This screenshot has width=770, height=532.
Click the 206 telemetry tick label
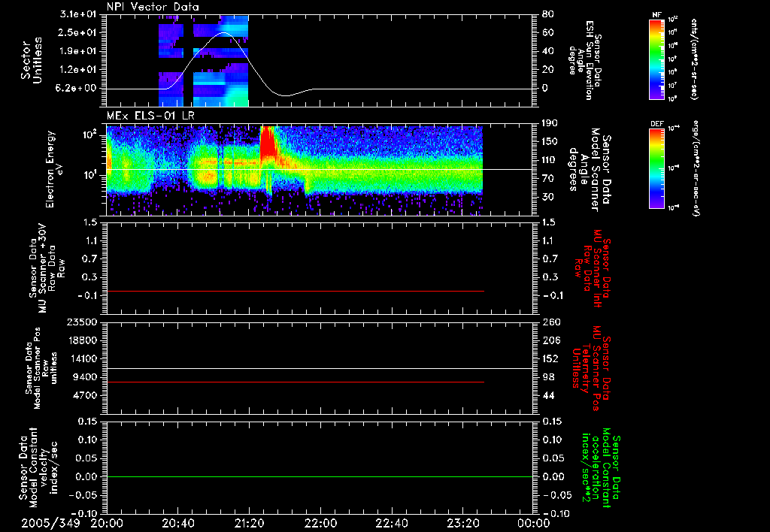pos(550,340)
